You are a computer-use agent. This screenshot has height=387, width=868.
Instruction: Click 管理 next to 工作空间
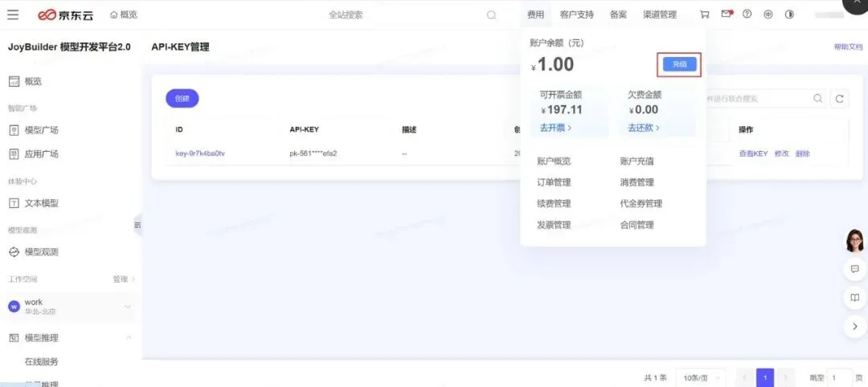point(124,279)
